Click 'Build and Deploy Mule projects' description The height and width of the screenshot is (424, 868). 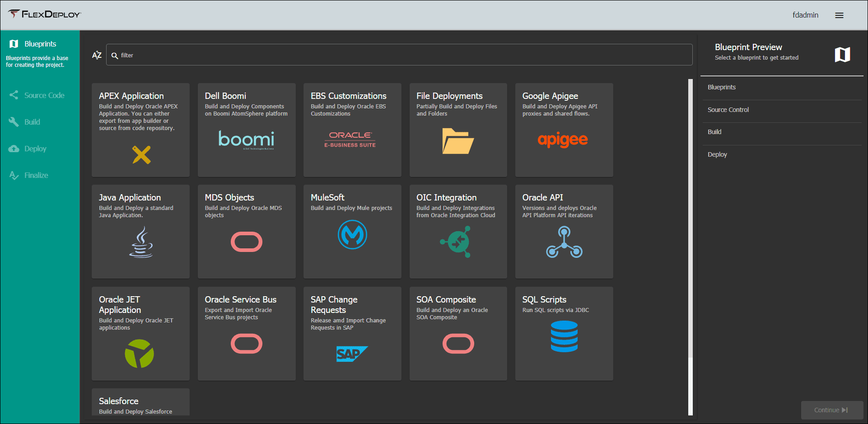pyautogui.click(x=351, y=208)
